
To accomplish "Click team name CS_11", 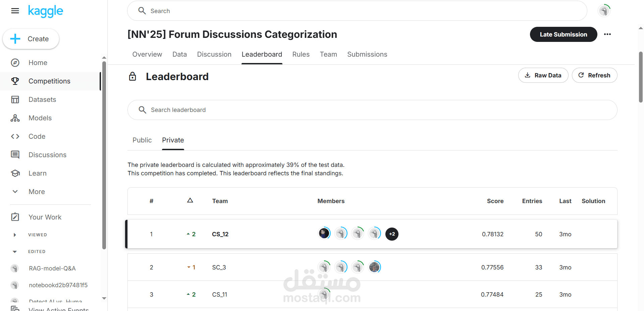I will coord(220,295).
